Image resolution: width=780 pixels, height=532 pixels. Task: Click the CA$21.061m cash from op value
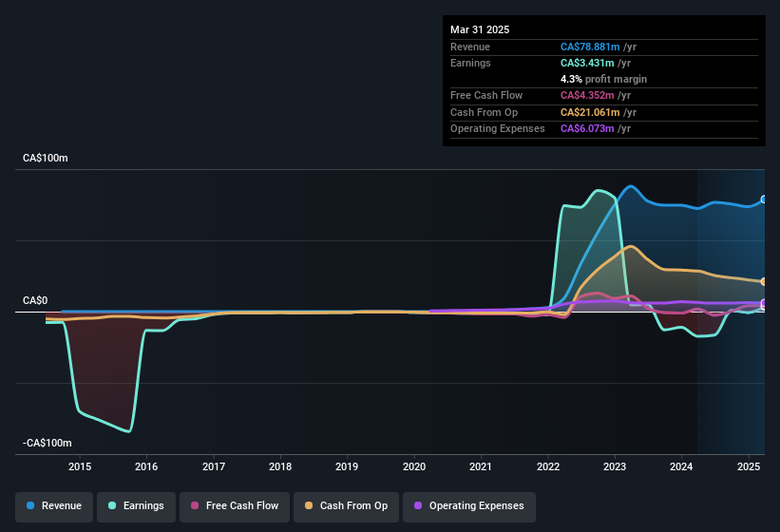pyautogui.click(x=590, y=112)
